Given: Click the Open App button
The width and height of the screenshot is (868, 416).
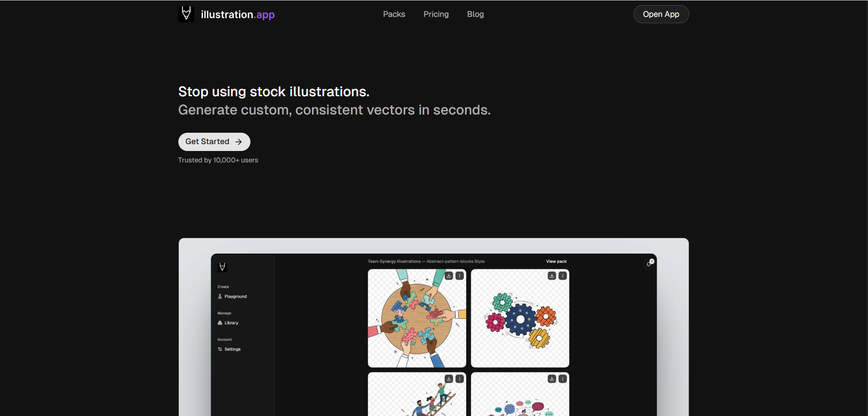Looking at the screenshot, I should (x=661, y=14).
